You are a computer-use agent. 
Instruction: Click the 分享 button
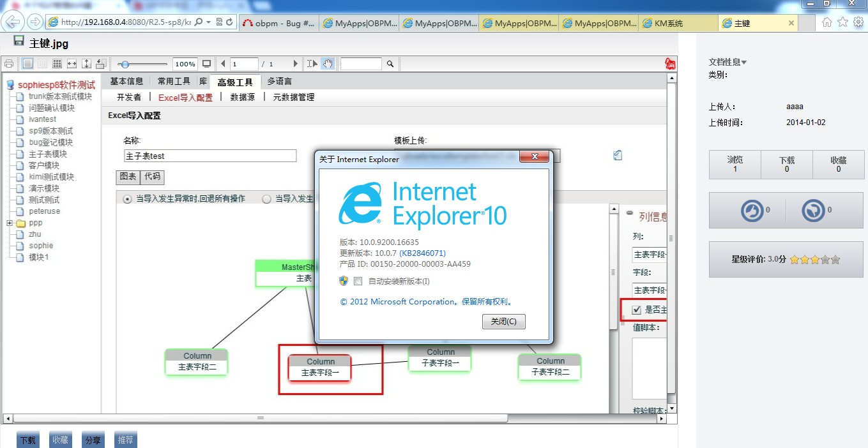tap(93, 440)
